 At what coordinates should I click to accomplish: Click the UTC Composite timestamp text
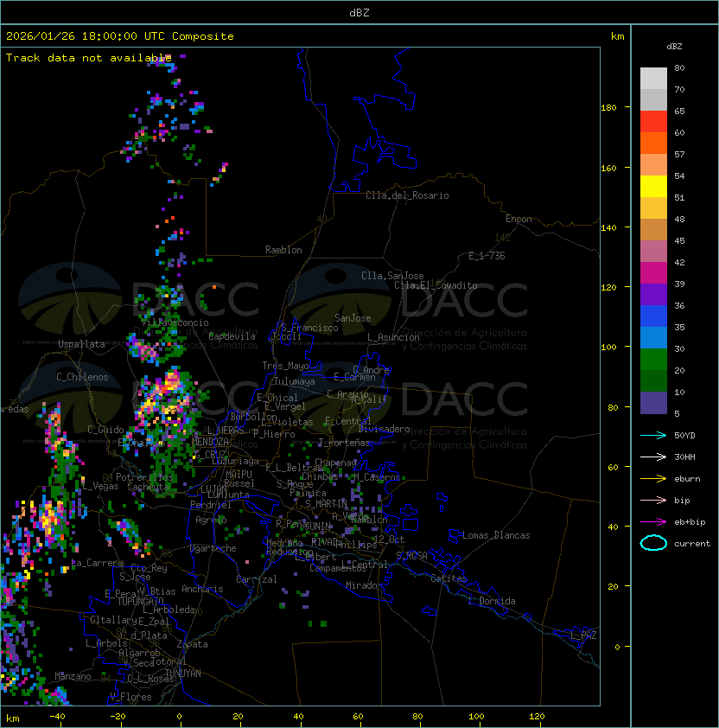[x=120, y=36]
